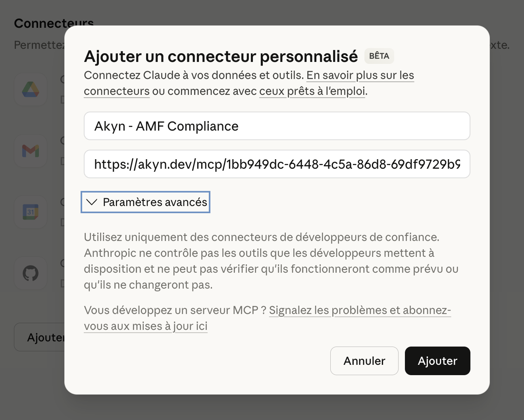Select the Gmail row in the connector list
Screen dimensions: 524x420
point(40,151)
